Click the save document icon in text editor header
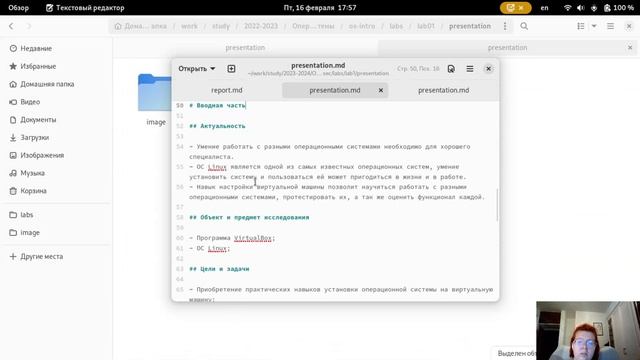The width and height of the screenshot is (640, 360). click(x=451, y=69)
